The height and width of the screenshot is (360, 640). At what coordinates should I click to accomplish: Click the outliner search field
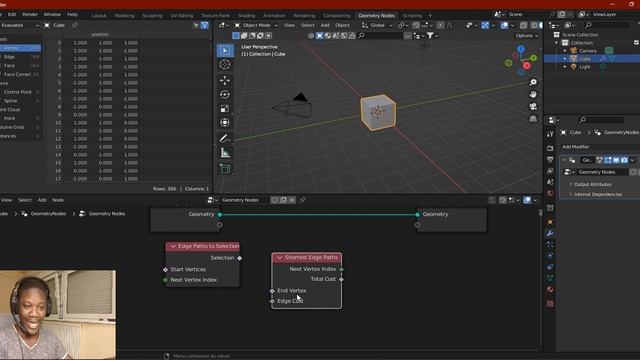pyautogui.click(x=606, y=25)
